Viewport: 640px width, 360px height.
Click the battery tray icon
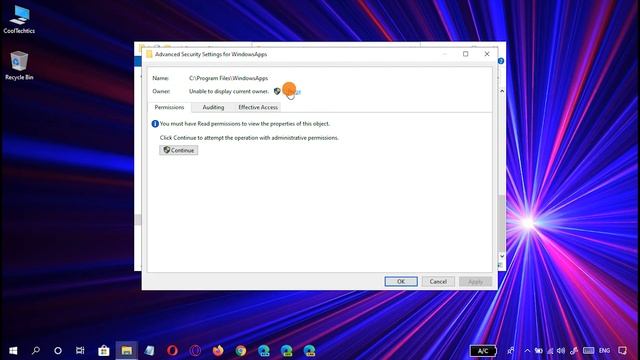click(x=539, y=351)
